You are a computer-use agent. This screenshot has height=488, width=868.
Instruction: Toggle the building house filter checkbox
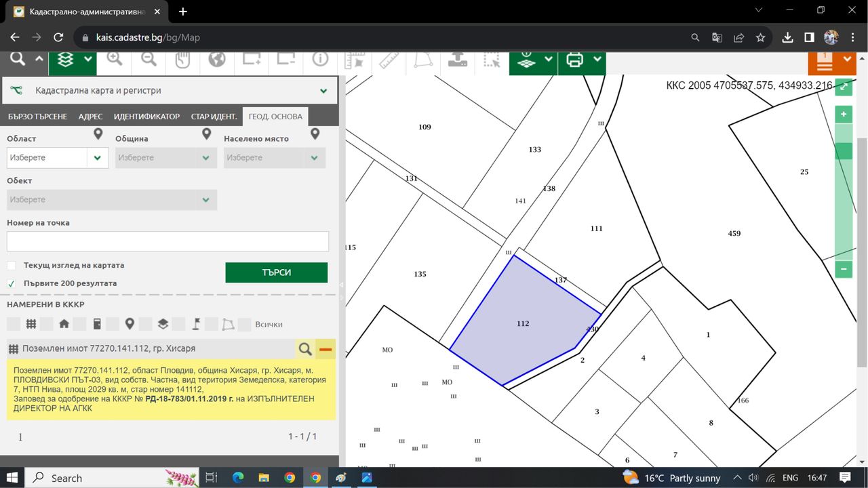coord(46,324)
